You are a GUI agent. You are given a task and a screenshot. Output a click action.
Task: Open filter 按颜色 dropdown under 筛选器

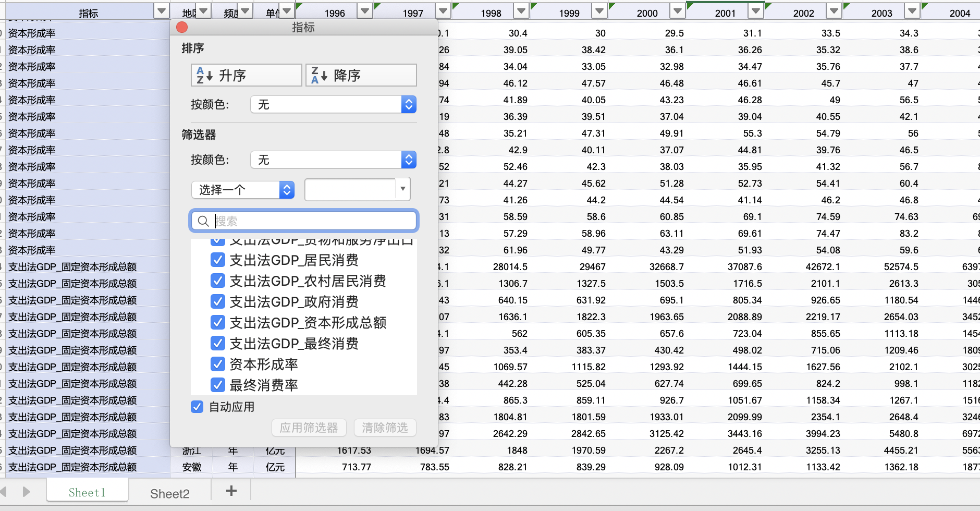334,160
